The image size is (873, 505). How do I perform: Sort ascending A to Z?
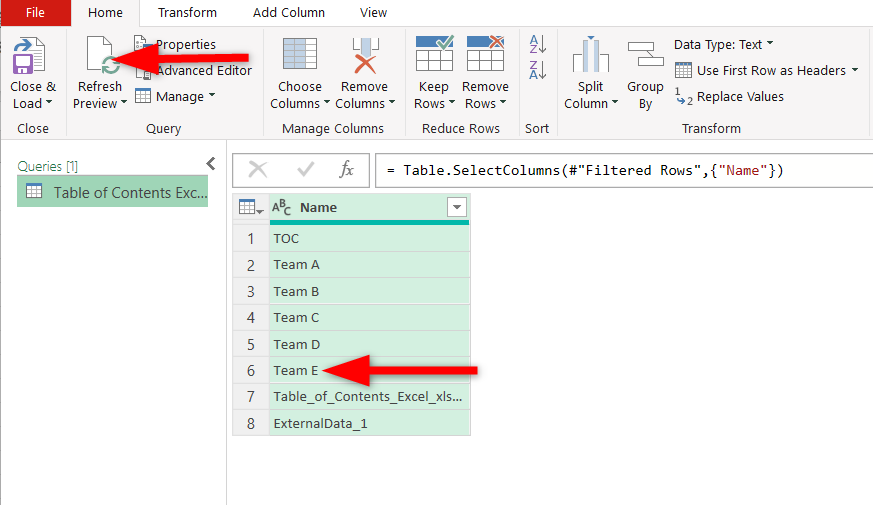coord(537,44)
